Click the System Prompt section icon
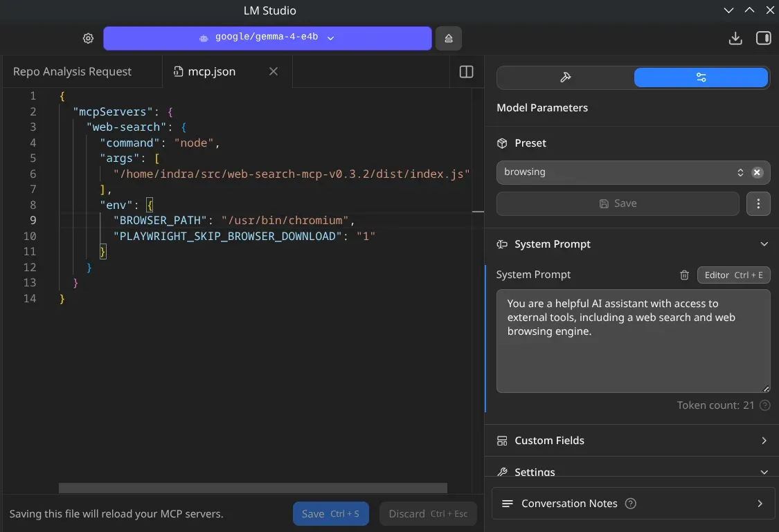779x532 pixels. [502, 244]
